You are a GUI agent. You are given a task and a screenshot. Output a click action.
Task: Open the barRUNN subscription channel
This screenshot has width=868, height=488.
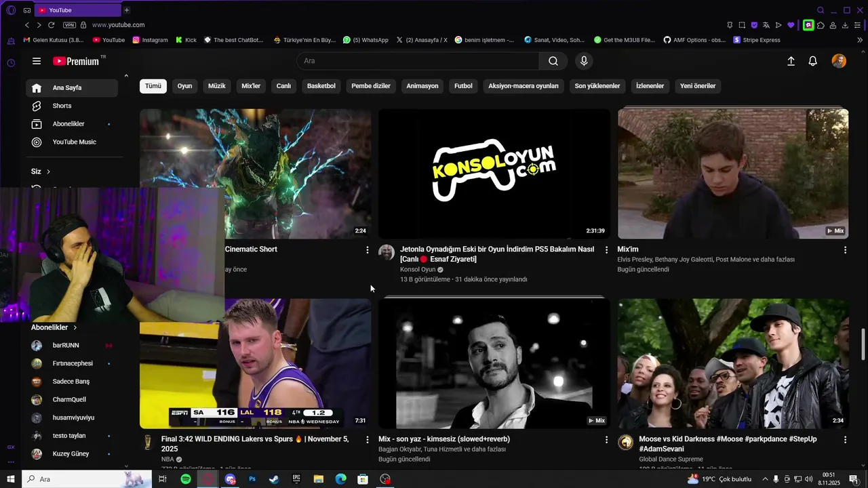(72, 346)
